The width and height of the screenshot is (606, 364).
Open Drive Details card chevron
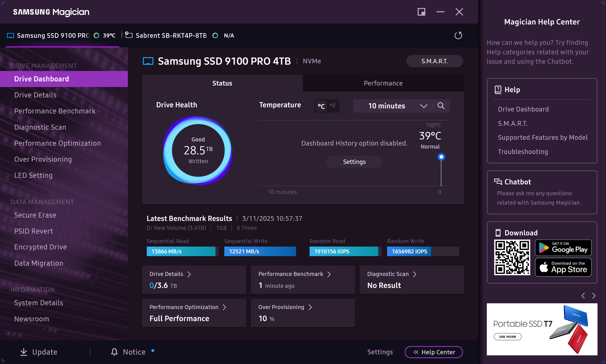[x=189, y=274]
